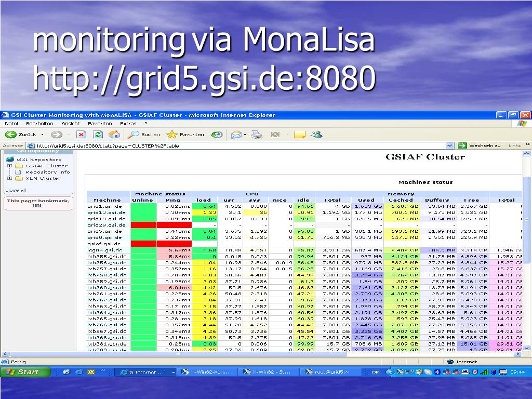
Task: Click the red online cell for grid29.gsi.de
Action: pos(143,225)
